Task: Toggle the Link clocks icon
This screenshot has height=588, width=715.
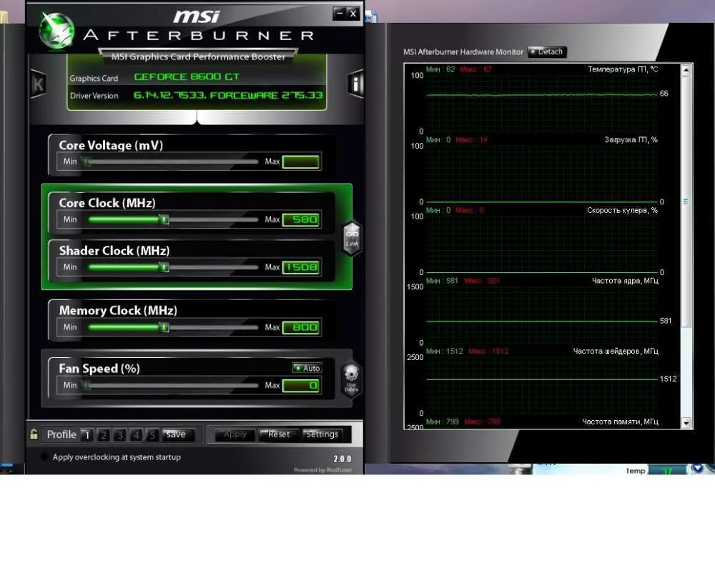Action: click(352, 238)
